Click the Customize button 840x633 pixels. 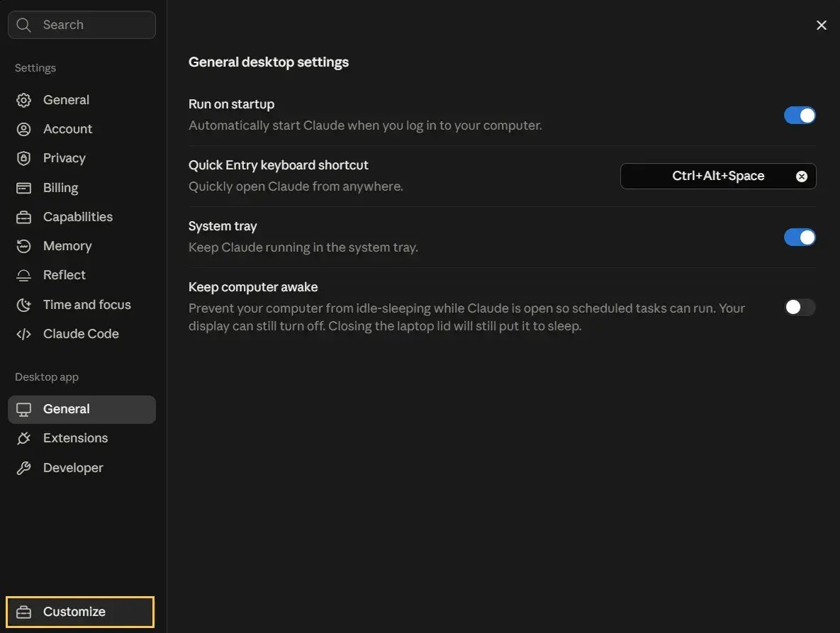pos(80,612)
